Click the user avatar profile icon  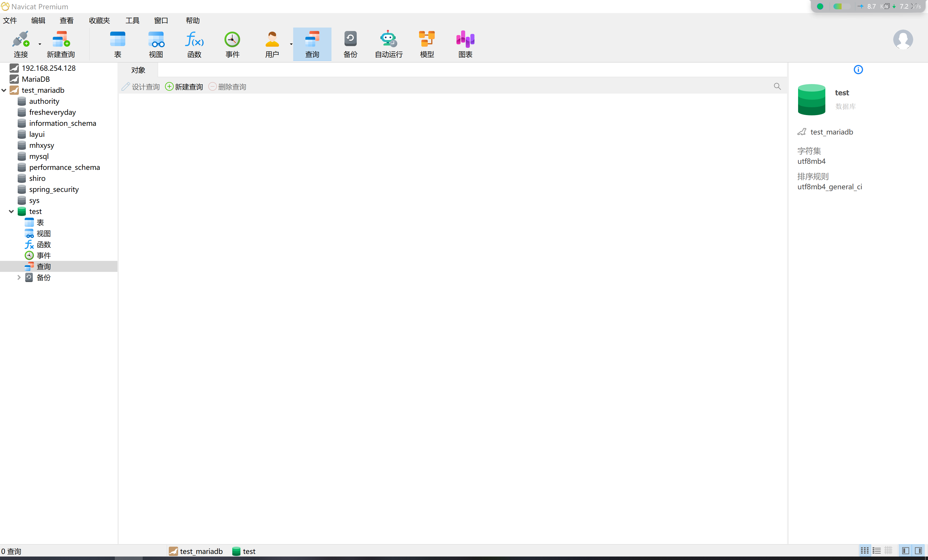[903, 39]
